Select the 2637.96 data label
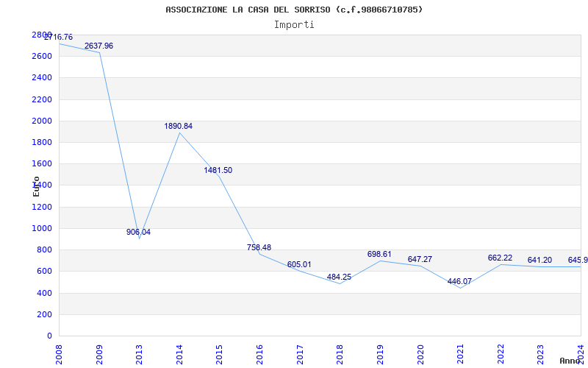The width and height of the screenshot is (588, 368). [98, 46]
